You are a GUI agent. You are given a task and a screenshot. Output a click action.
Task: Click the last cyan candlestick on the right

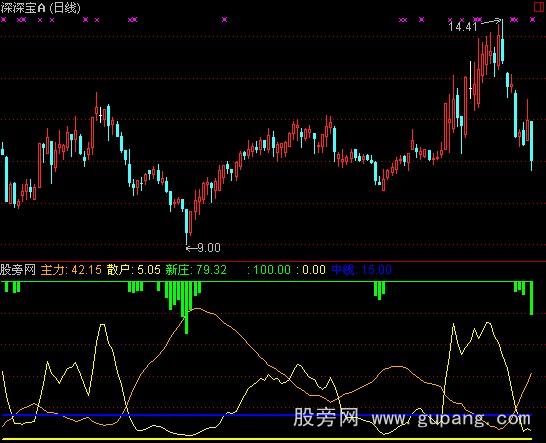point(532,146)
